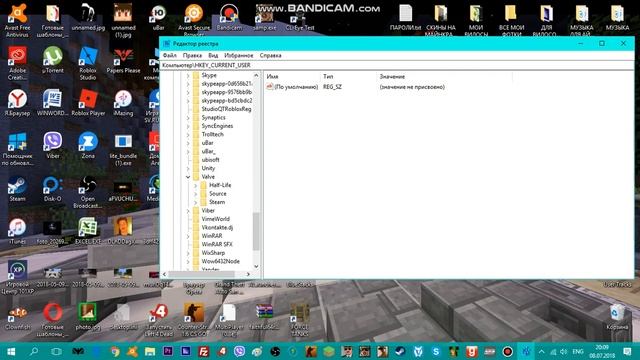Screen dimensions: 640x360
Task: Open the taskbar search
Action: pos(34,351)
